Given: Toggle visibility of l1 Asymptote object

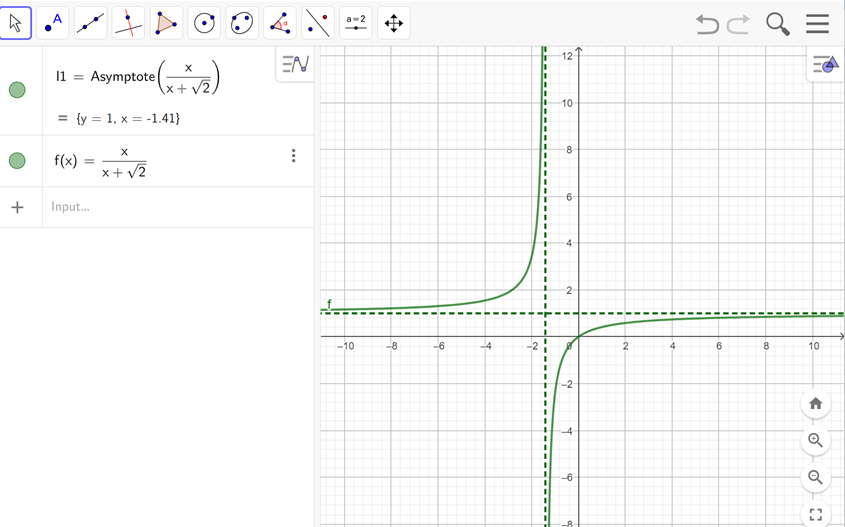Looking at the screenshot, I should 17,90.
